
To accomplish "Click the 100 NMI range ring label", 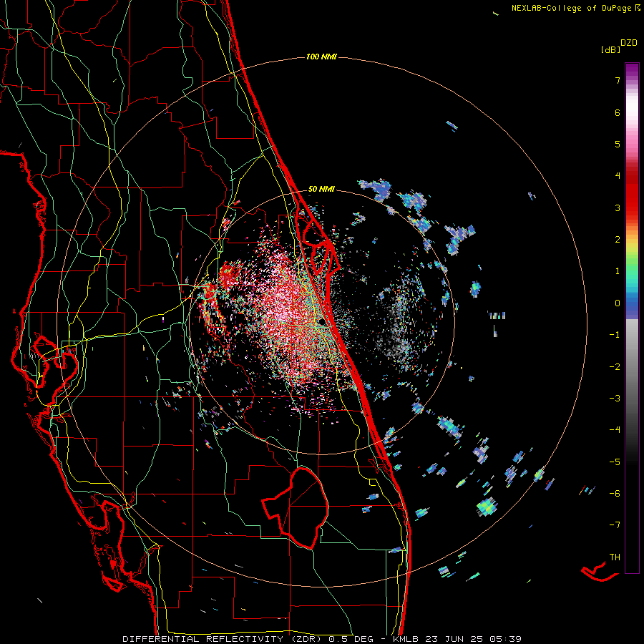I will click(x=321, y=57).
